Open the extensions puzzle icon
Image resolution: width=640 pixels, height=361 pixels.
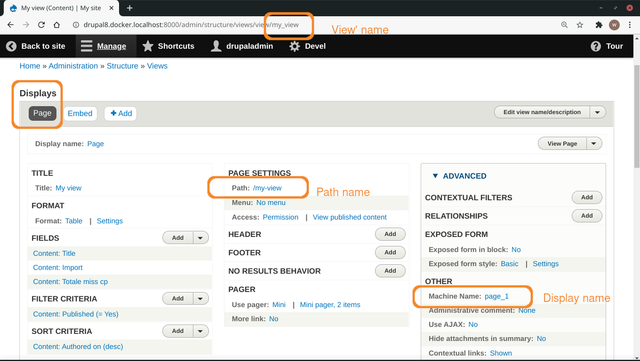[x=599, y=25]
